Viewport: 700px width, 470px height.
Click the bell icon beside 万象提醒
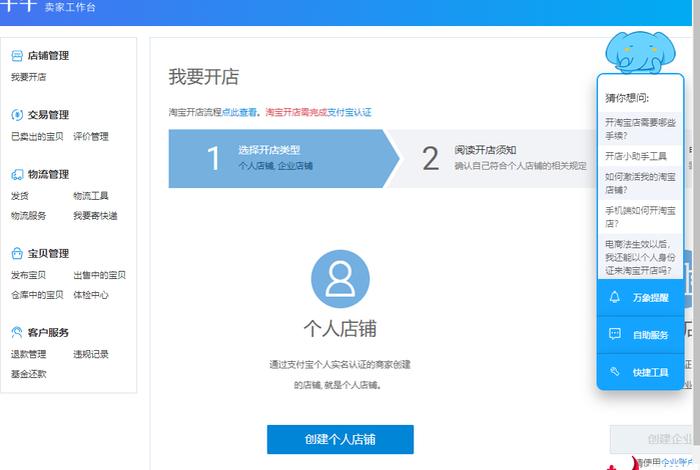pos(615,297)
